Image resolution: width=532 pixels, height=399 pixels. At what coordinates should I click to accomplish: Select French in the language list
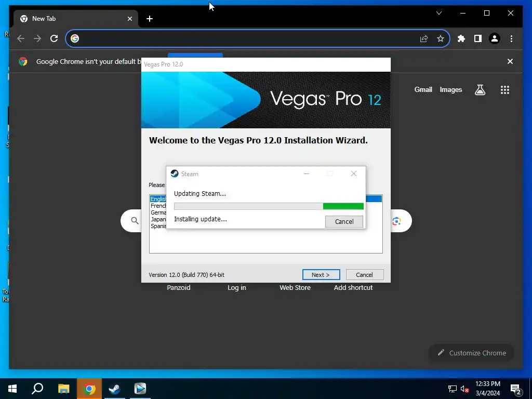(158, 206)
